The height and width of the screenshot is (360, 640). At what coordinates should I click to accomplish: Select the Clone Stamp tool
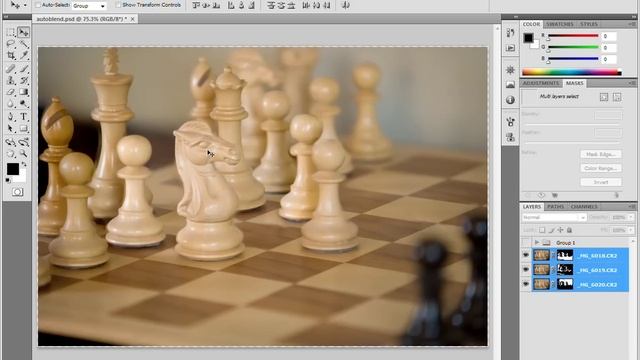click(x=11, y=80)
